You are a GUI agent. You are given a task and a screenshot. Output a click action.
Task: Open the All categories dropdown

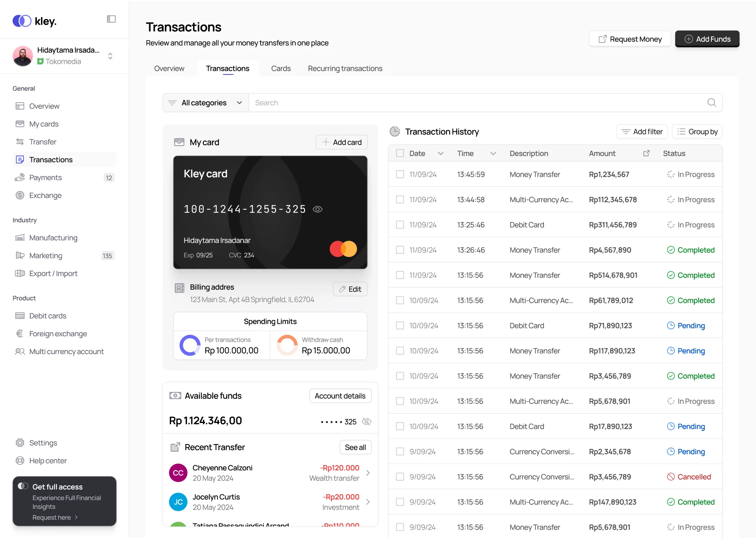click(206, 103)
